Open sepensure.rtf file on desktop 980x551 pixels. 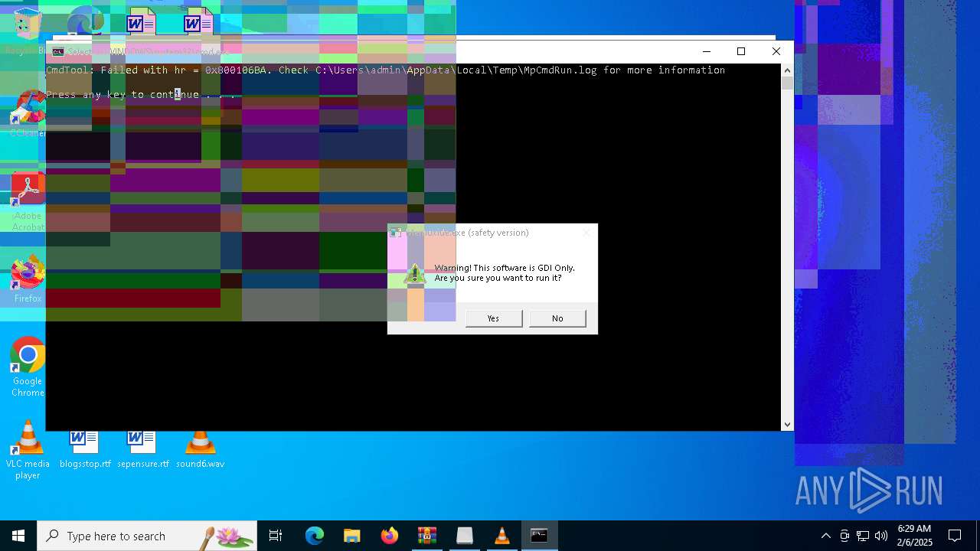click(142, 450)
